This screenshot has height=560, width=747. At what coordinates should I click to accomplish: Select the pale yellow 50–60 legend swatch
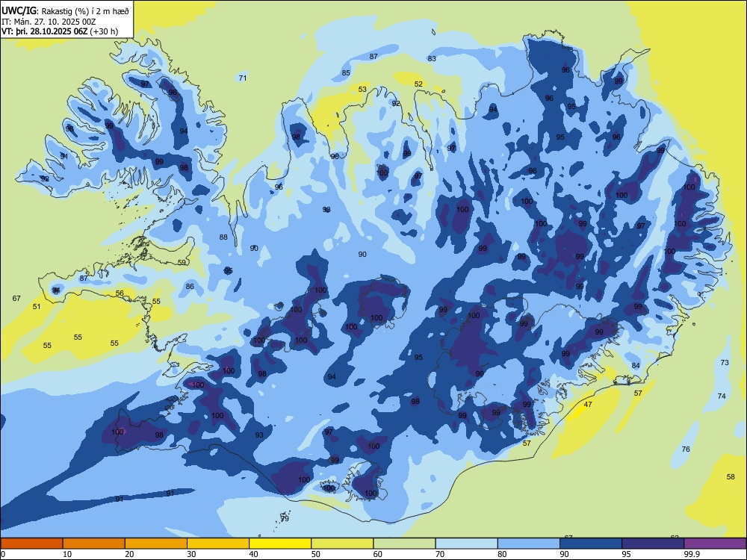pos(342,544)
